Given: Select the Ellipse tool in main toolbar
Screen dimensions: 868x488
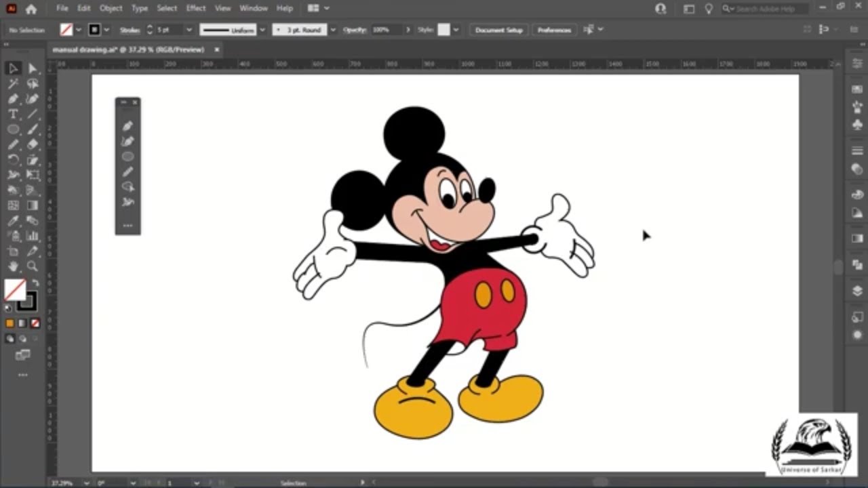Looking at the screenshot, I should (x=13, y=129).
